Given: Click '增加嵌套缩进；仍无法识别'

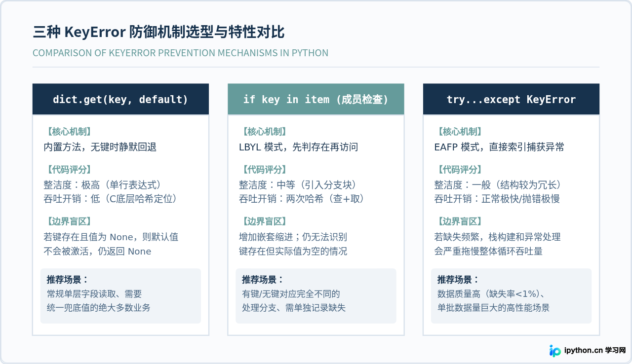Looking at the screenshot, I should [293, 237].
